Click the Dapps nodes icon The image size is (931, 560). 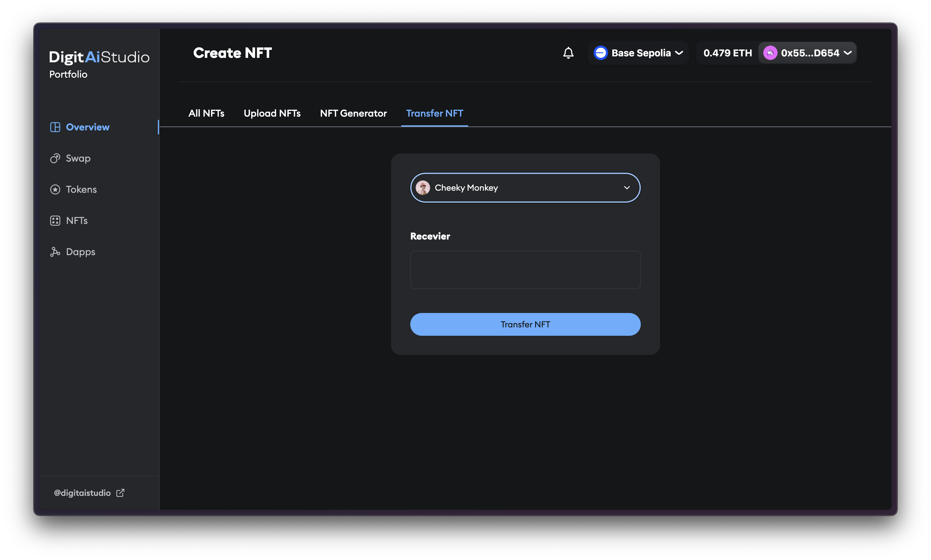(55, 252)
